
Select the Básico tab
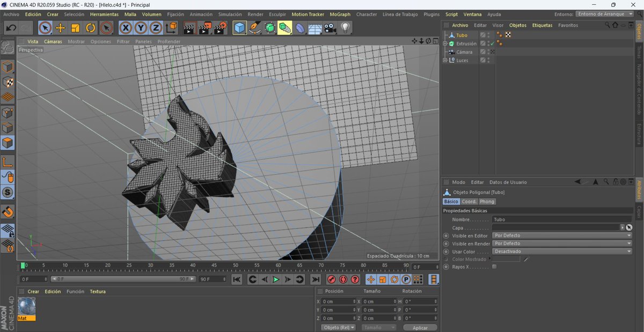pos(451,202)
